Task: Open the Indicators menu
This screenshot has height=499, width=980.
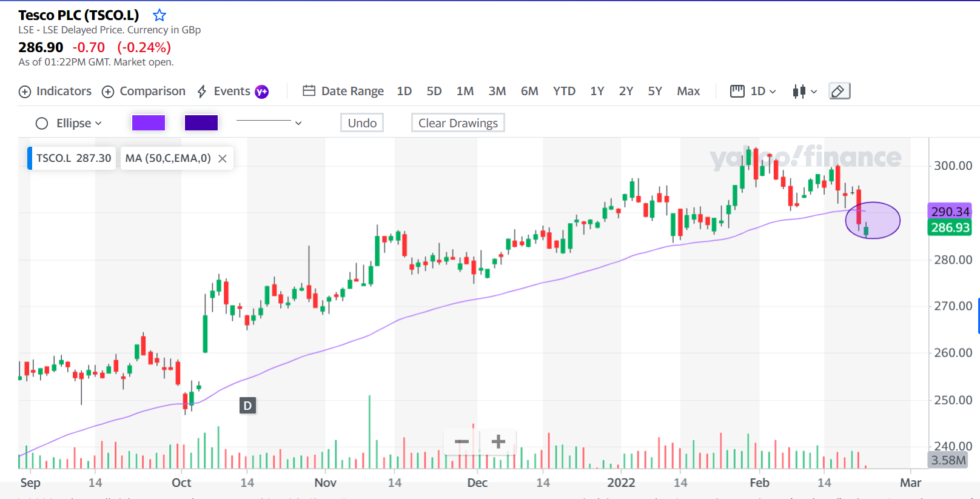Action: (x=55, y=92)
